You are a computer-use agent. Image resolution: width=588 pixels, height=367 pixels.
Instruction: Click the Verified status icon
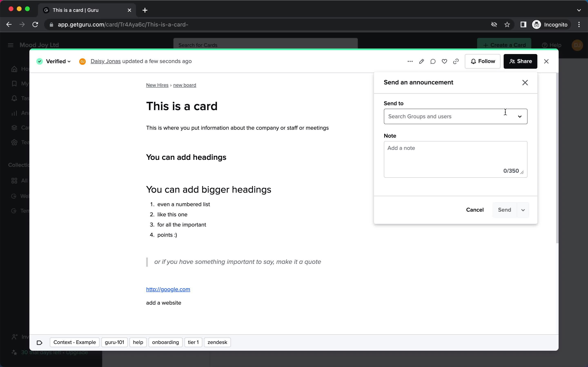(39, 61)
